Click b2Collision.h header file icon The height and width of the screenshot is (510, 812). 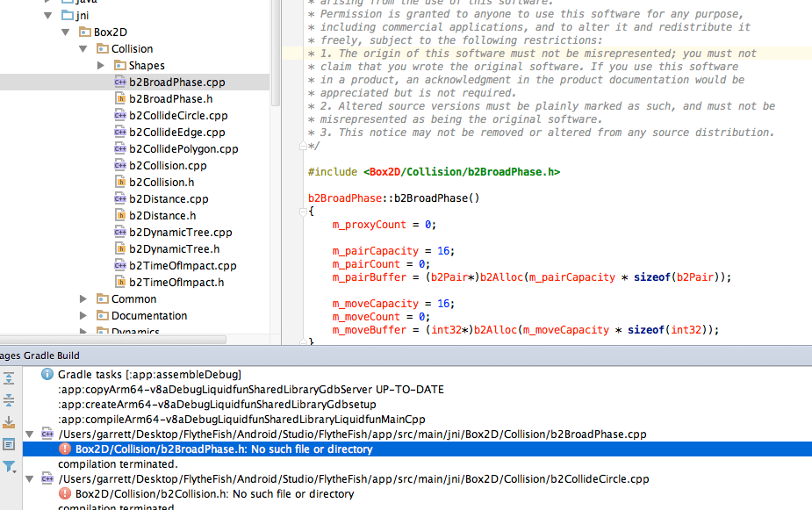120,182
